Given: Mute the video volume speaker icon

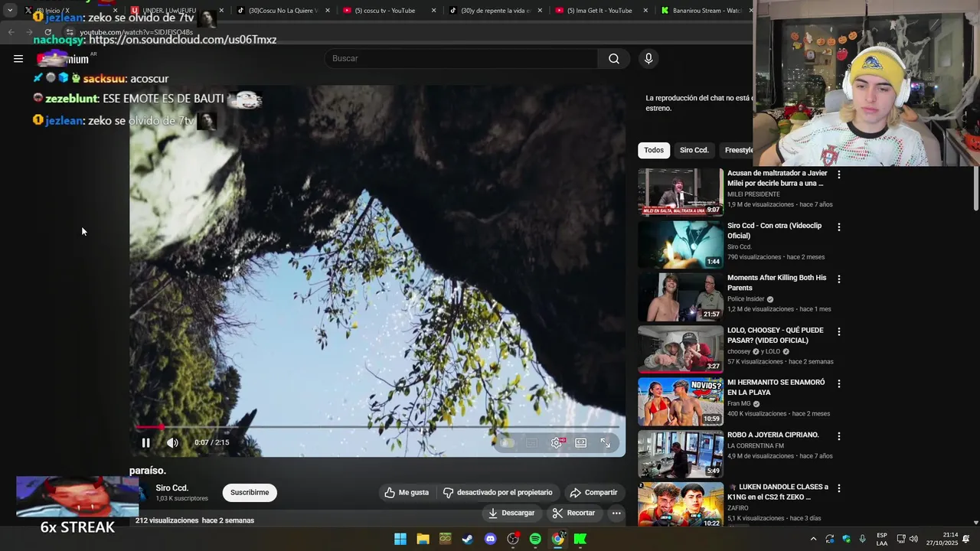Looking at the screenshot, I should (x=172, y=442).
